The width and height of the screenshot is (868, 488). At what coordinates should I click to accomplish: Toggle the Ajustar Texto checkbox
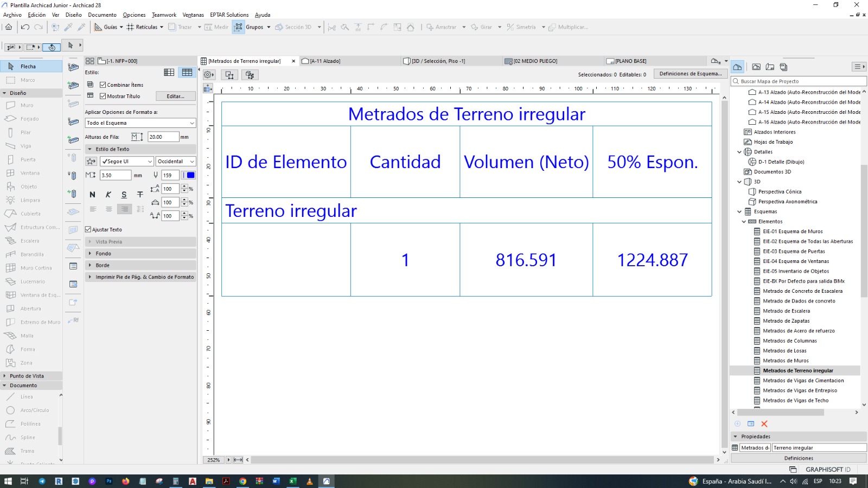[88, 229]
